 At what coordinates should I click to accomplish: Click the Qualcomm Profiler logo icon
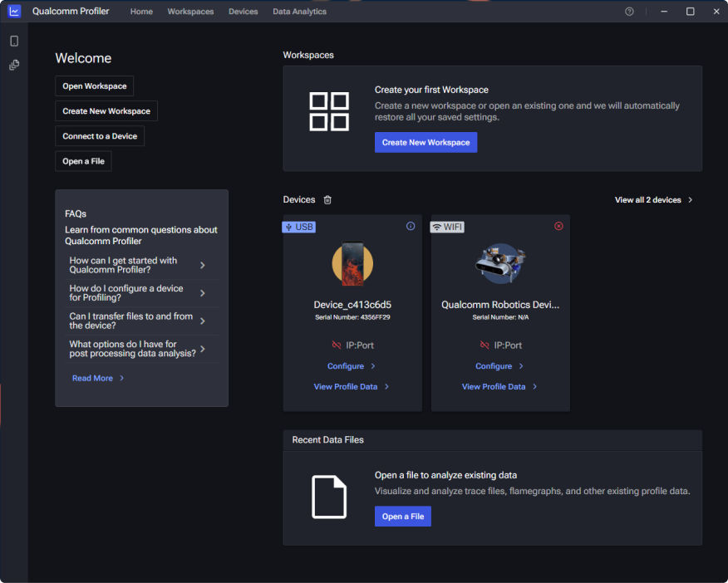[14, 11]
